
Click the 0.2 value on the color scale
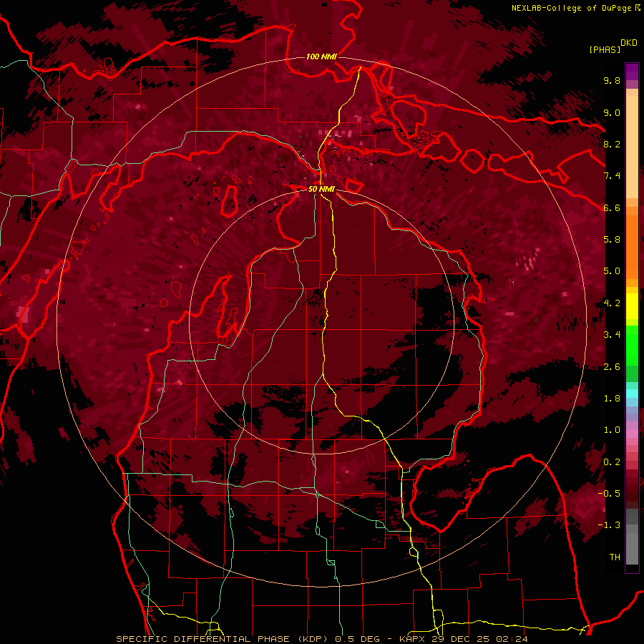point(612,462)
